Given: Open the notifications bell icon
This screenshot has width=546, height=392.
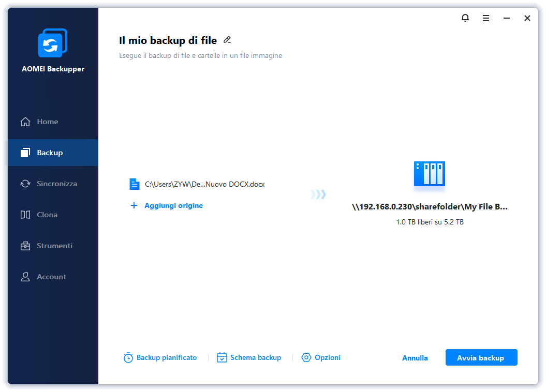Looking at the screenshot, I should tap(465, 18).
